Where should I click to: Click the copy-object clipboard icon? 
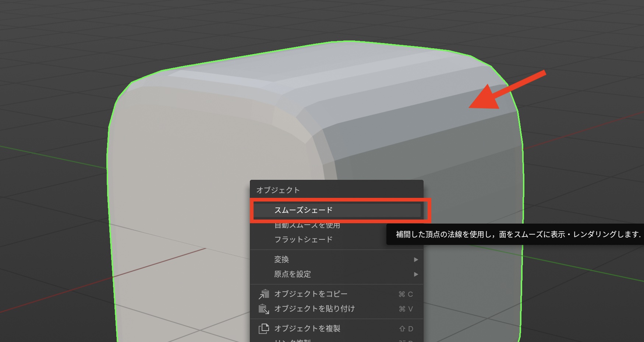[264, 294]
